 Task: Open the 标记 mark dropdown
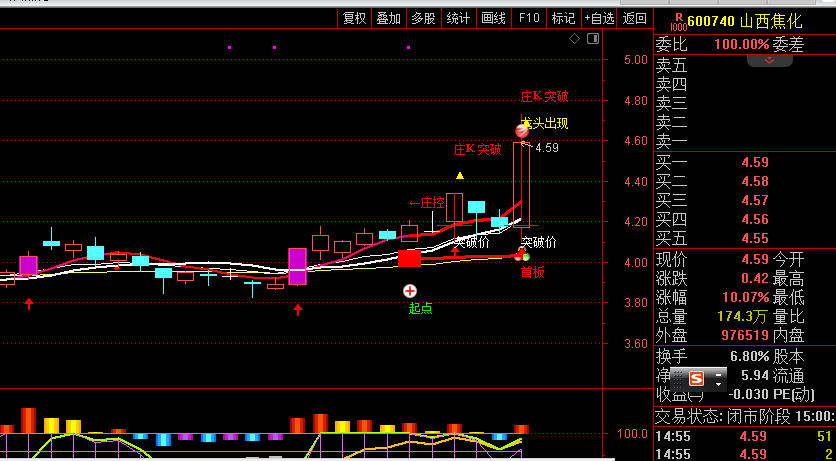pos(563,18)
